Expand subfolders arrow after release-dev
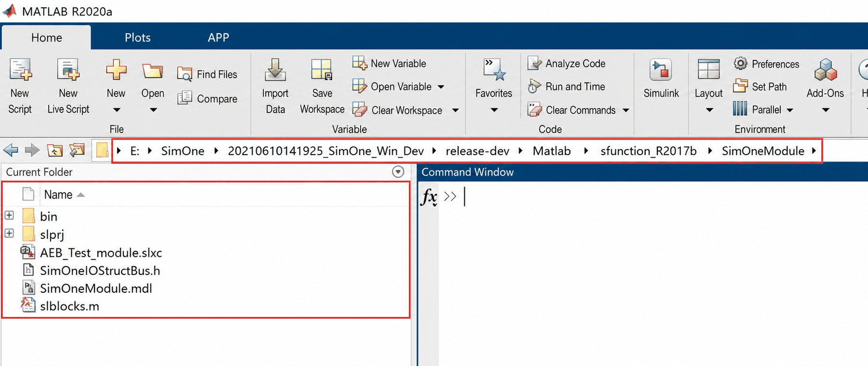The height and width of the screenshot is (366, 868). (x=520, y=151)
